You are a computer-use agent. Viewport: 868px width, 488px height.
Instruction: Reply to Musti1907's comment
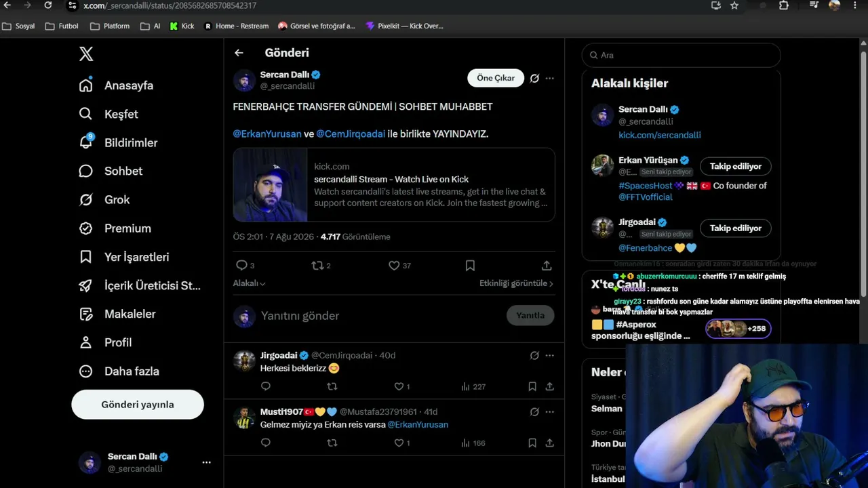coord(266,443)
